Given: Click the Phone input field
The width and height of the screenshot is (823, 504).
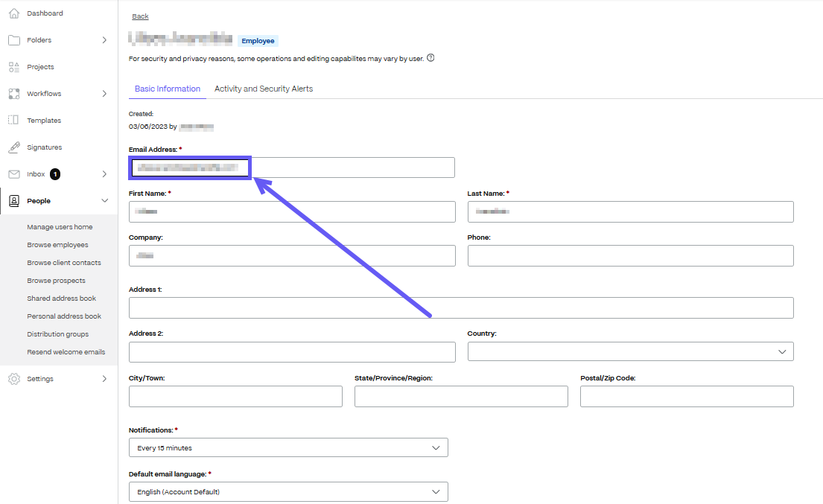Looking at the screenshot, I should [x=630, y=256].
